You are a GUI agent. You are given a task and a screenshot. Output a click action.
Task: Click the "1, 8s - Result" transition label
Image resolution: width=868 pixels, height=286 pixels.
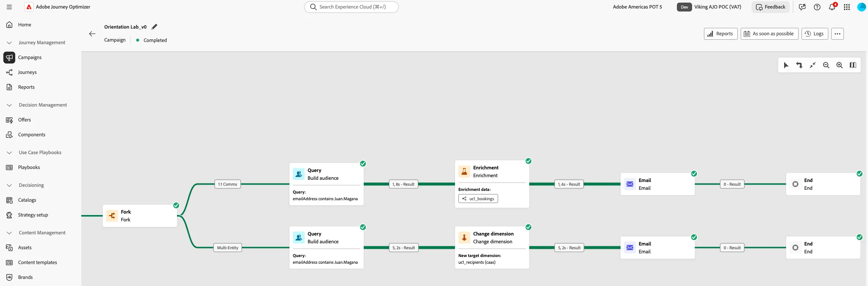tap(403, 184)
